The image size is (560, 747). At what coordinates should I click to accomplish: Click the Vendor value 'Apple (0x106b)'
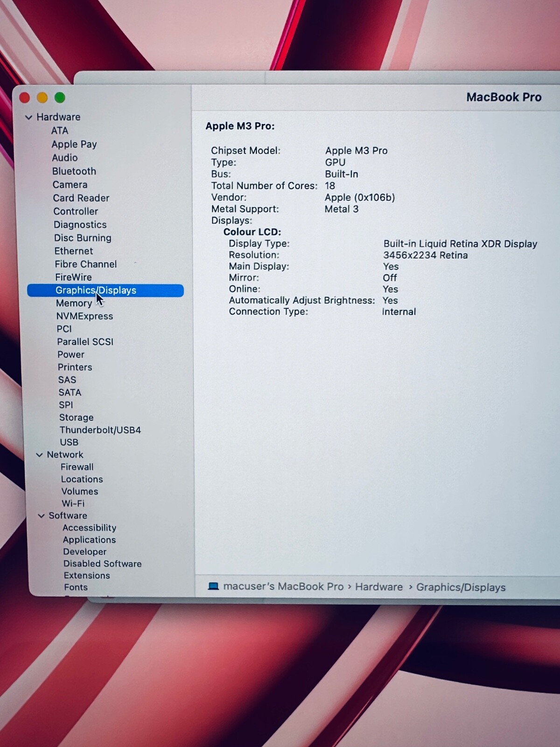coord(360,197)
